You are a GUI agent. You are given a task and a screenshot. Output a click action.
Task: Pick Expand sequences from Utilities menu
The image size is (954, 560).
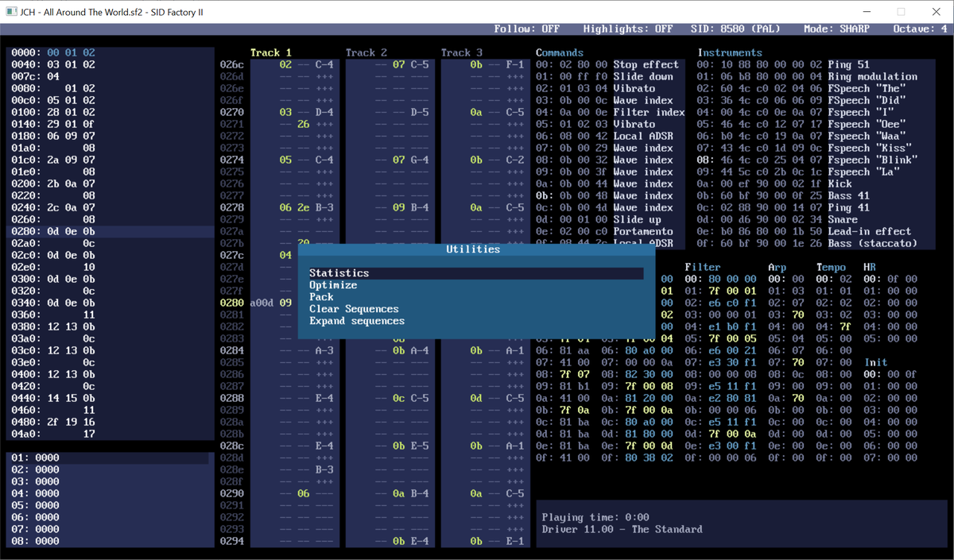coord(357,321)
